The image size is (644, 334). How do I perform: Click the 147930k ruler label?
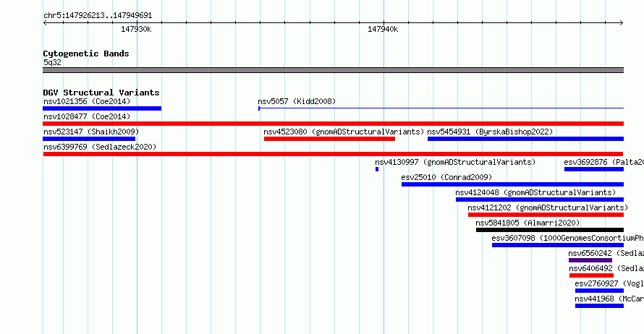pyautogui.click(x=136, y=29)
